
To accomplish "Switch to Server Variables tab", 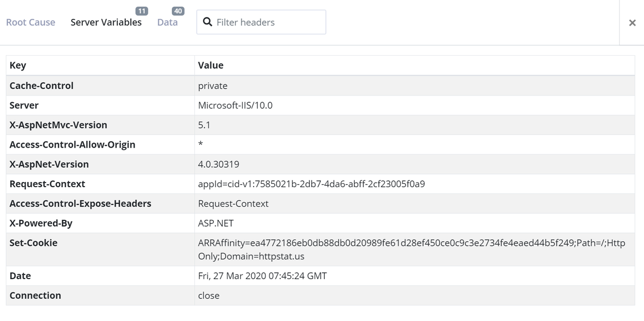I will [106, 22].
